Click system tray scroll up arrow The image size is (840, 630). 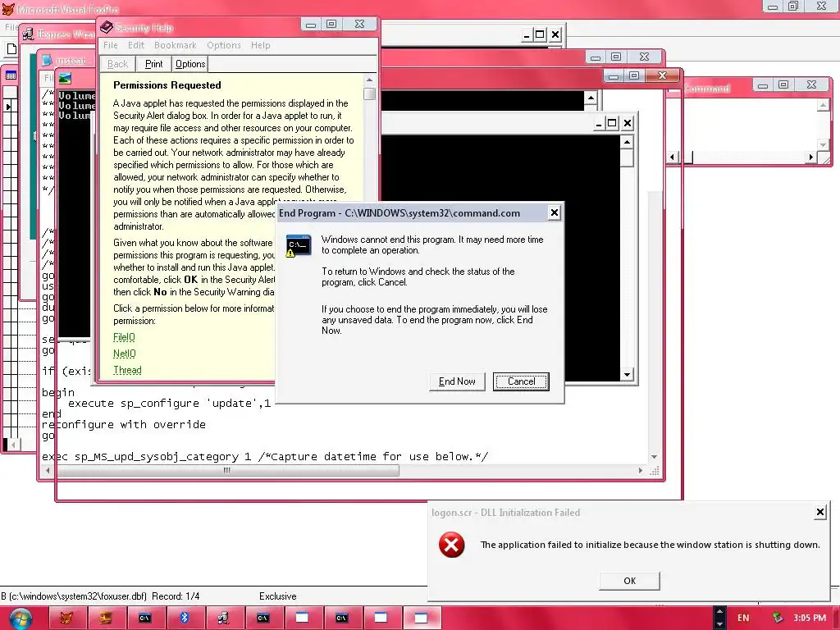tap(719, 611)
